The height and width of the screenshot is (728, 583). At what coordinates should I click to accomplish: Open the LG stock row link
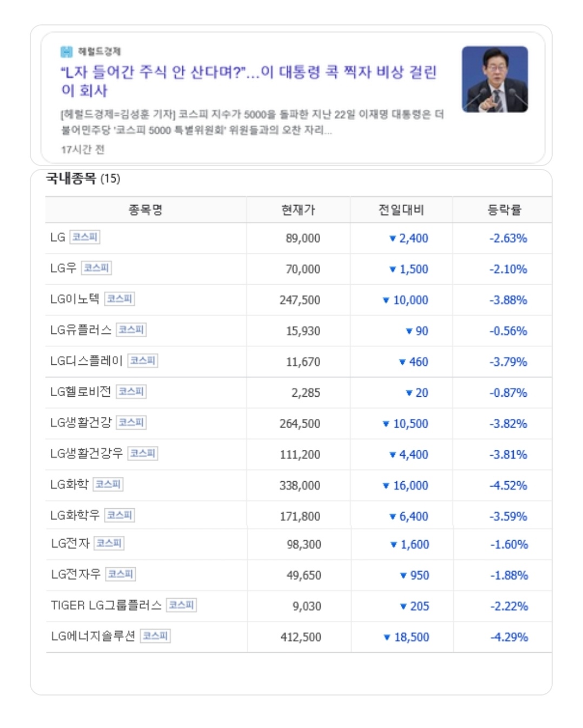click(x=57, y=238)
